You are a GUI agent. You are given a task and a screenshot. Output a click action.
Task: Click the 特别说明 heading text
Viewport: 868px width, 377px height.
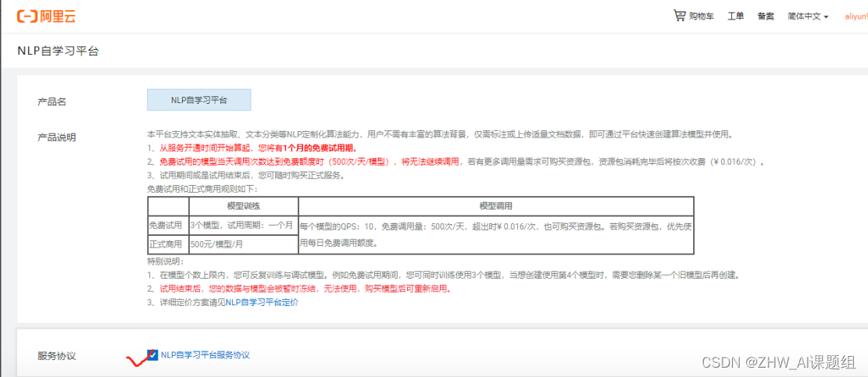165,261
